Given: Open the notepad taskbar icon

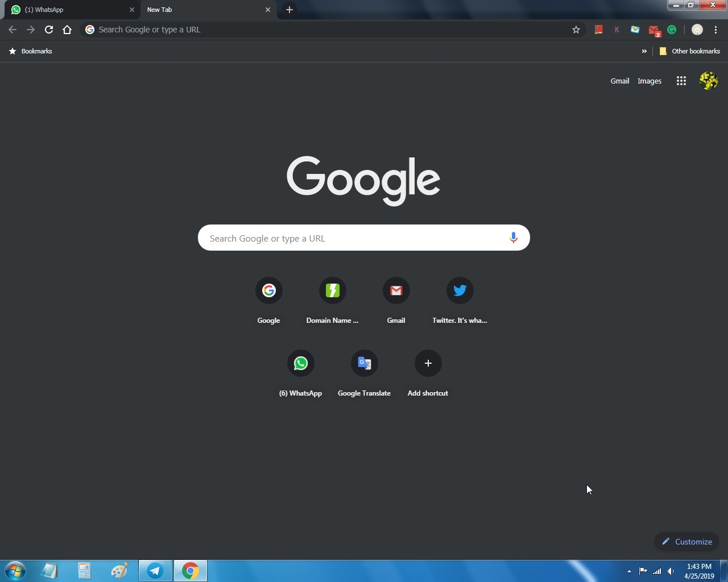Looking at the screenshot, I should coord(49,571).
